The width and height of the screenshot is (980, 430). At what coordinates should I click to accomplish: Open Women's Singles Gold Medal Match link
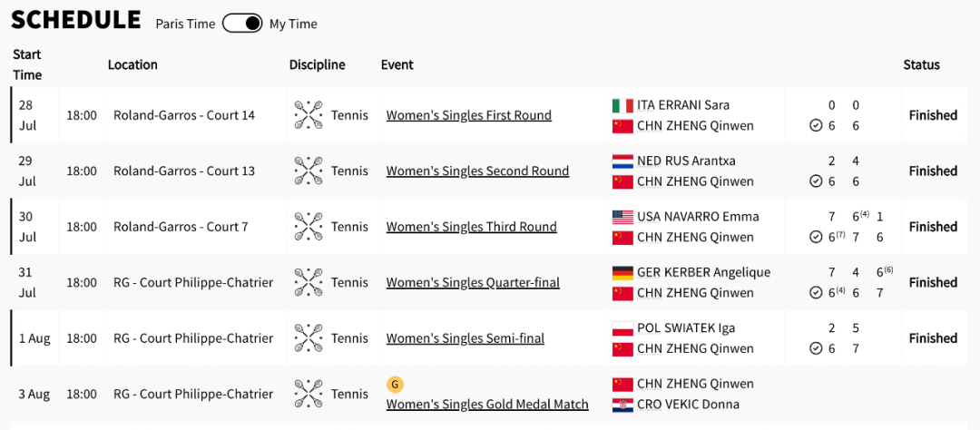487,405
